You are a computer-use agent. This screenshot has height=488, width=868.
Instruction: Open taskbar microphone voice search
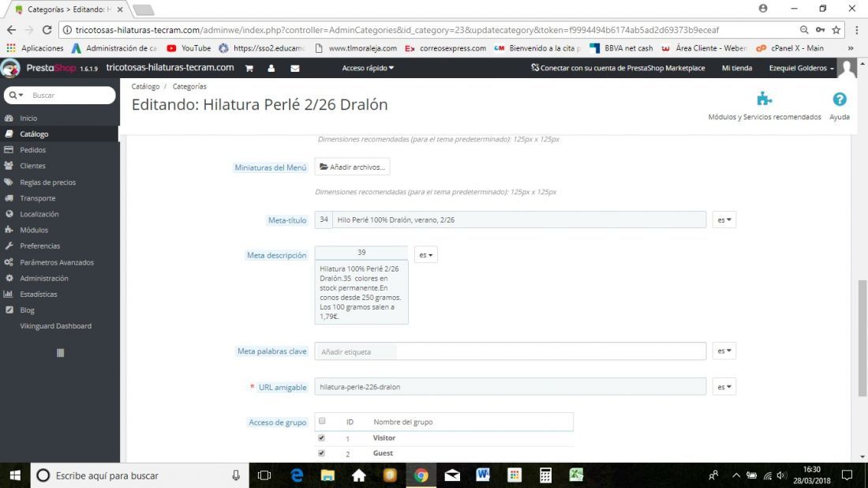click(236, 475)
